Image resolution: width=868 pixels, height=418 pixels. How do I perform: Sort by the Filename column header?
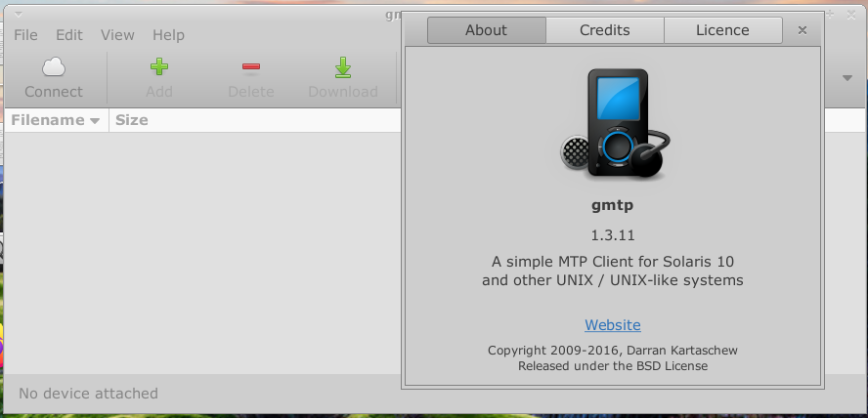tap(56, 120)
